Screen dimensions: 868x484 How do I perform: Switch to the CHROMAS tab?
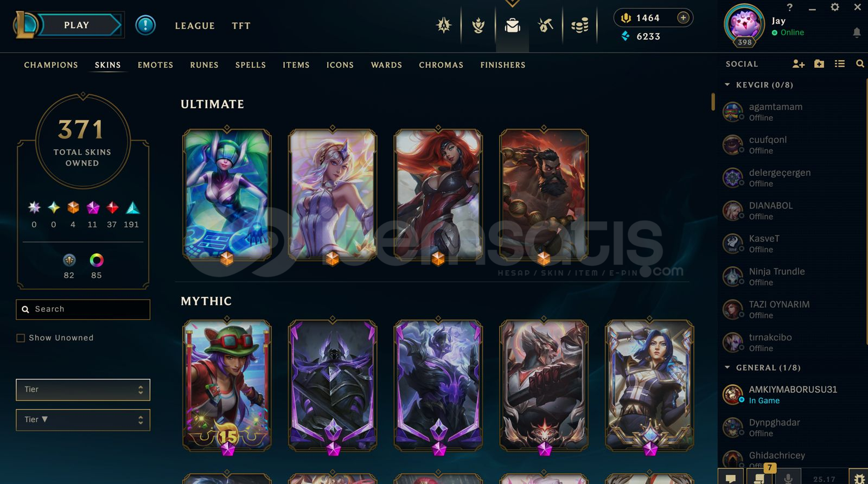click(x=441, y=65)
